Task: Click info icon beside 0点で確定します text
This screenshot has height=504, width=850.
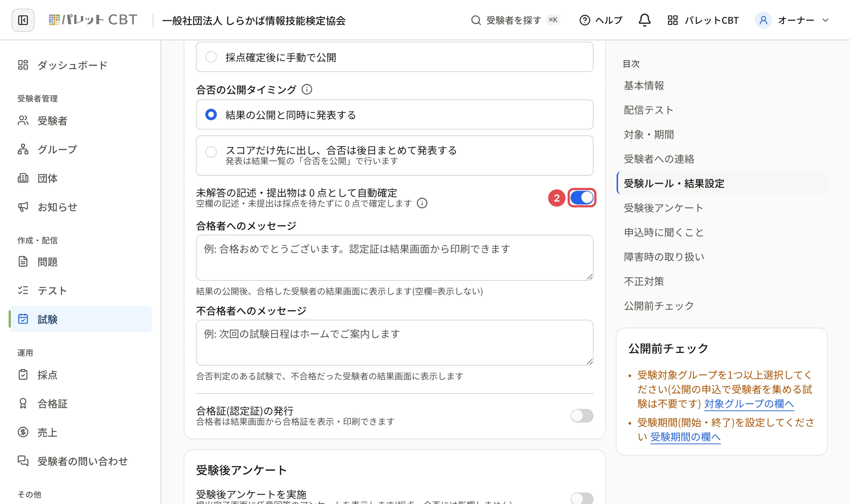Action: coord(422,203)
